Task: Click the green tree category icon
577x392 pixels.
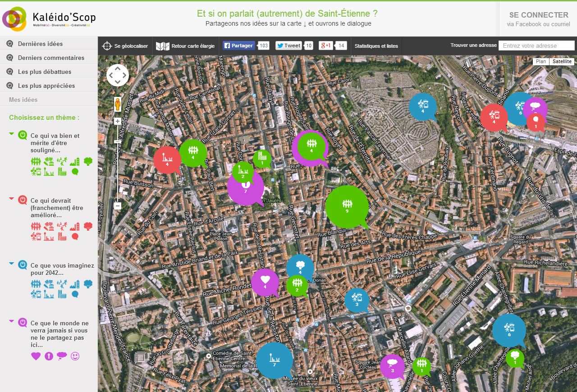Action: 88,161
